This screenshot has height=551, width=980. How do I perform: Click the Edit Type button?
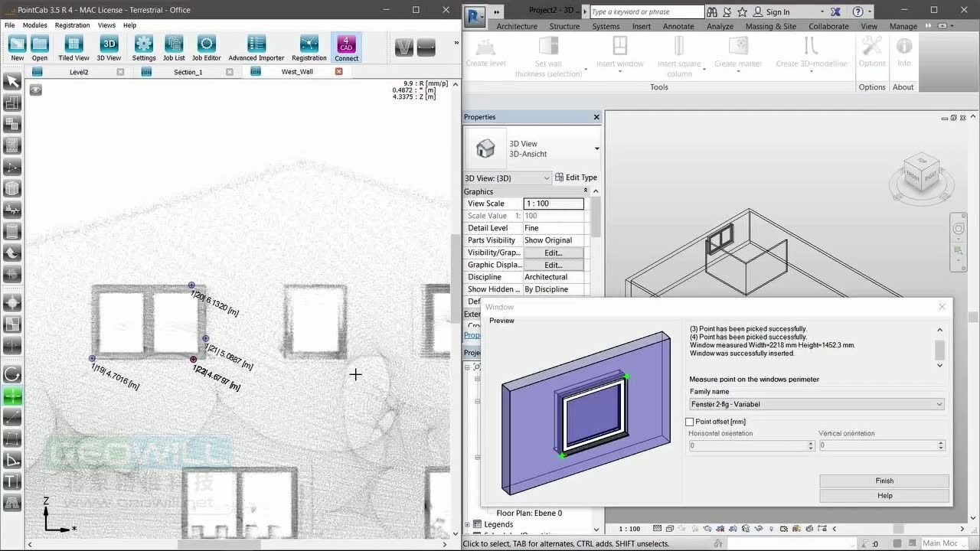click(576, 178)
